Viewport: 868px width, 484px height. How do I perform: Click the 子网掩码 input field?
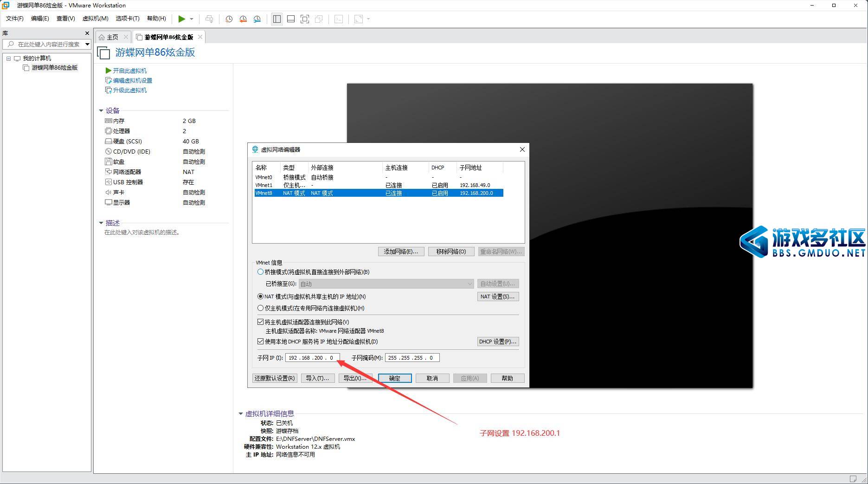click(412, 358)
